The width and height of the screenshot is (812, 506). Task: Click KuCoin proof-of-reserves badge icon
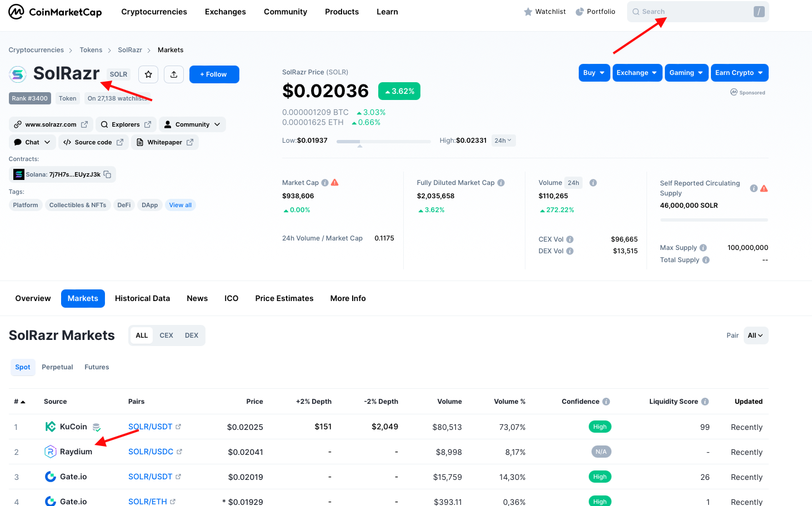click(x=97, y=427)
